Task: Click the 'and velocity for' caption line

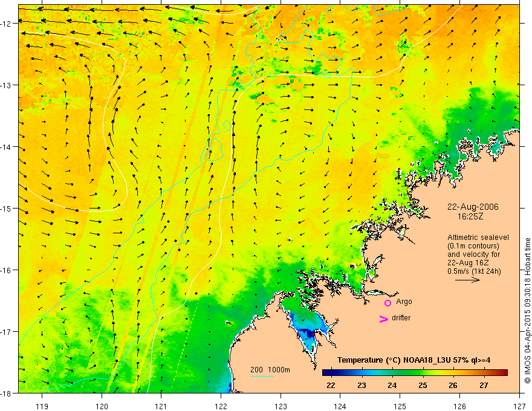Action: point(473,254)
